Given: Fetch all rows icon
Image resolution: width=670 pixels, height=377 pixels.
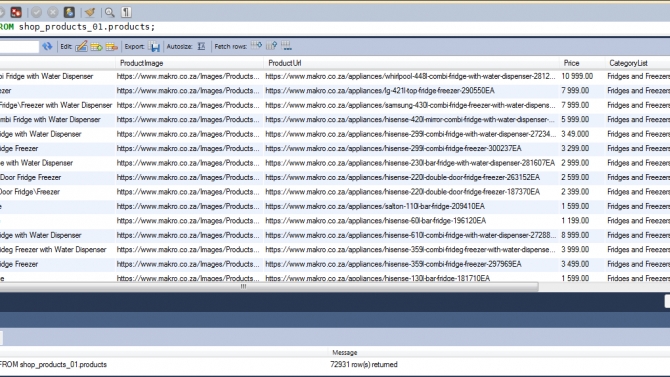Looking at the screenshot, I should click(x=271, y=46).
